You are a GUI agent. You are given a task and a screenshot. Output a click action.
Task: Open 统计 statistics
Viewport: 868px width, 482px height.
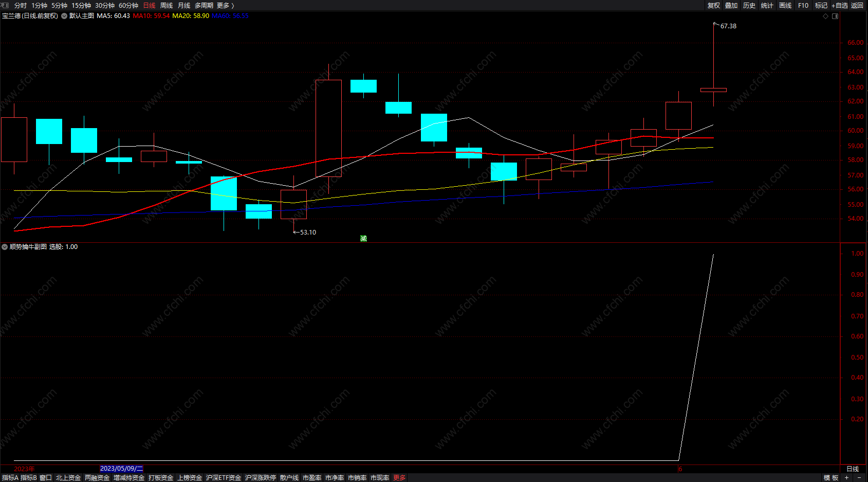pyautogui.click(x=767, y=5)
